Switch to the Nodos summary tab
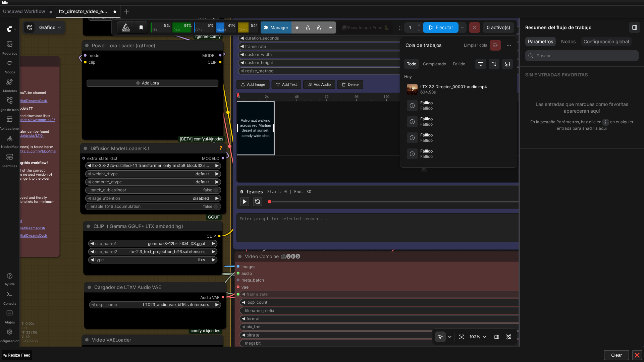The width and height of the screenshot is (644, 362). 568,42
